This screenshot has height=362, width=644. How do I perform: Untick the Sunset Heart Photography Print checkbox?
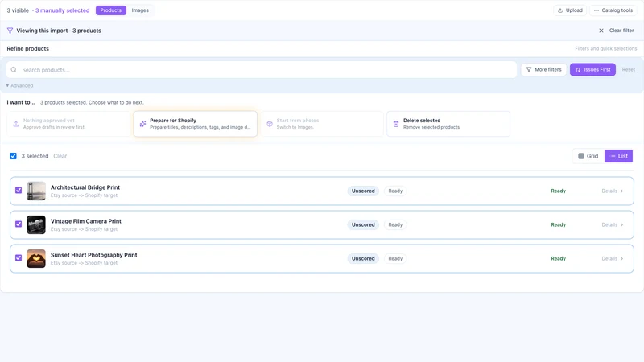[19, 257]
